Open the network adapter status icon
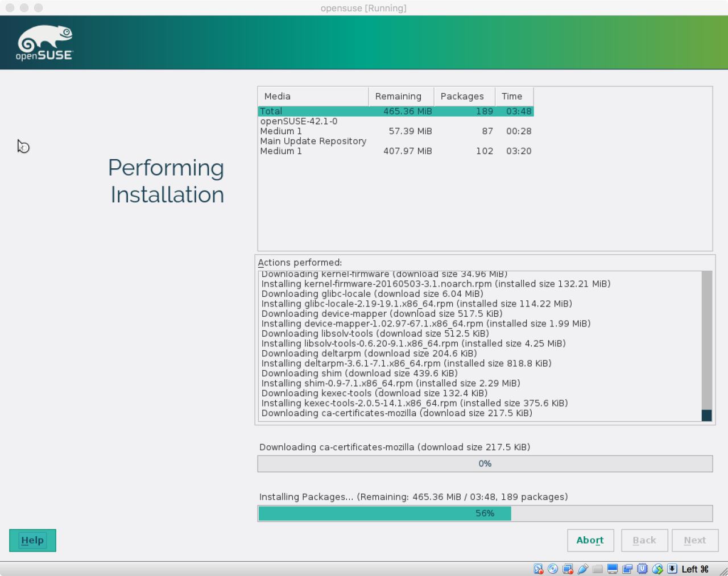The width and height of the screenshot is (728, 576). (x=568, y=569)
